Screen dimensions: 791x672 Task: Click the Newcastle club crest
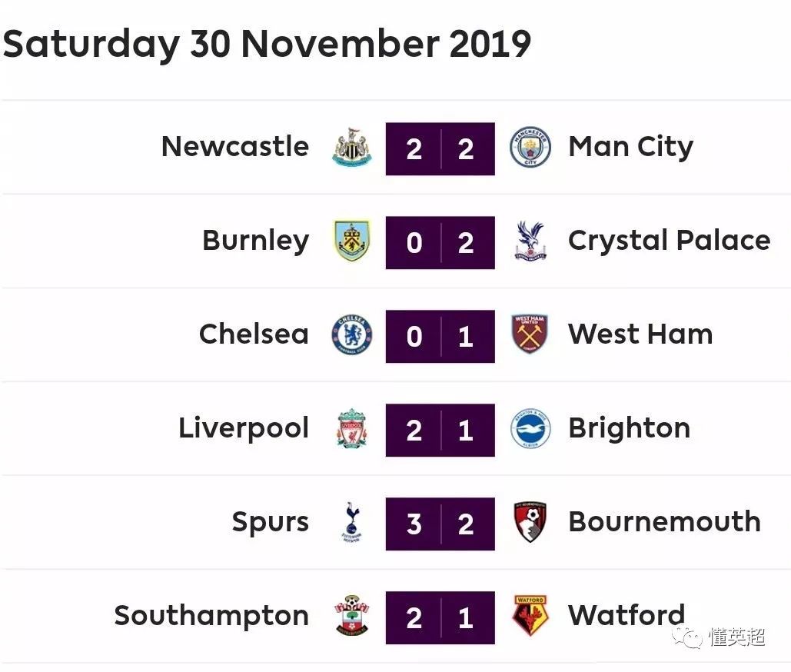click(x=352, y=147)
